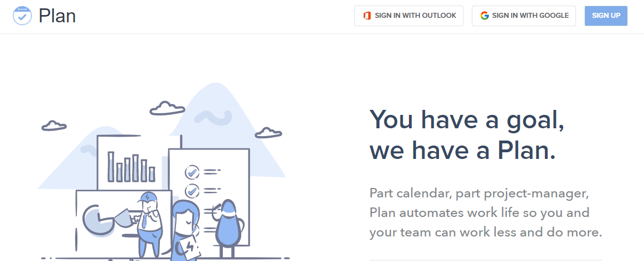Sign in with Google
Viewport: 644px width, 261px height.
click(x=524, y=16)
